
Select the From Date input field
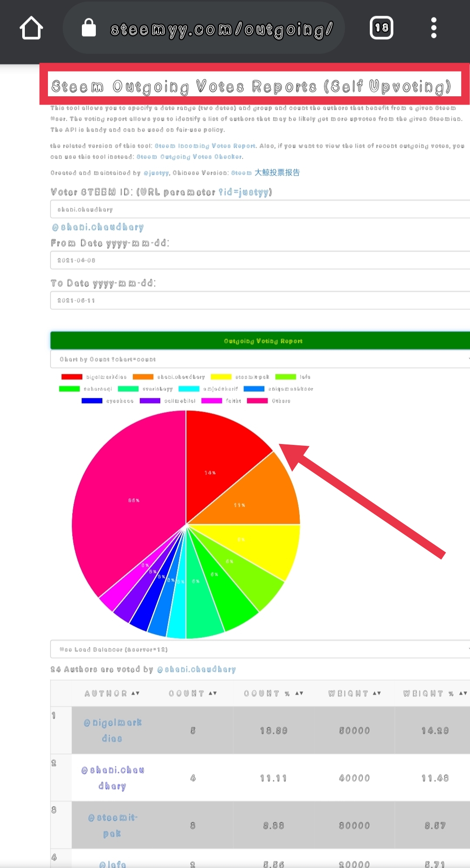click(260, 260)
